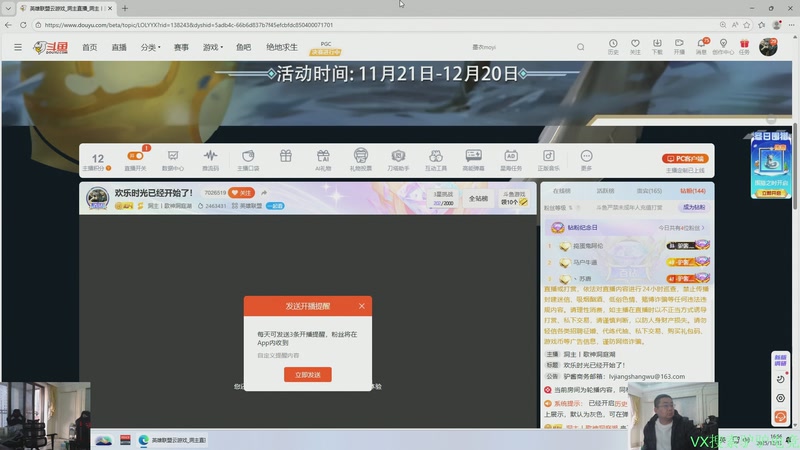The image size is (800, 450).
Task: Click the search magnifier icon
Action: (x=581, y=47)
